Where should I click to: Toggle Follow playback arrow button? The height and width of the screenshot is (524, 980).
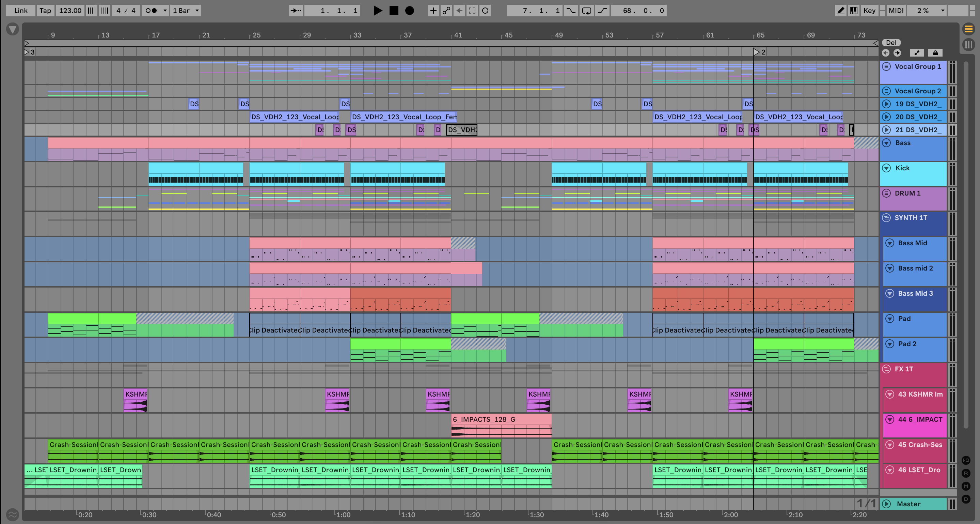point(296,11)
